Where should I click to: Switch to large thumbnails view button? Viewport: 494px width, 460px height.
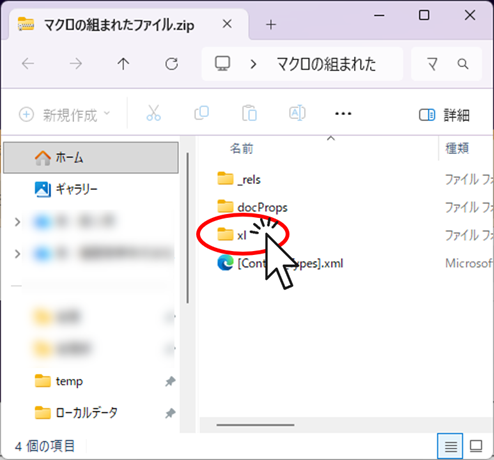(476, 446)
